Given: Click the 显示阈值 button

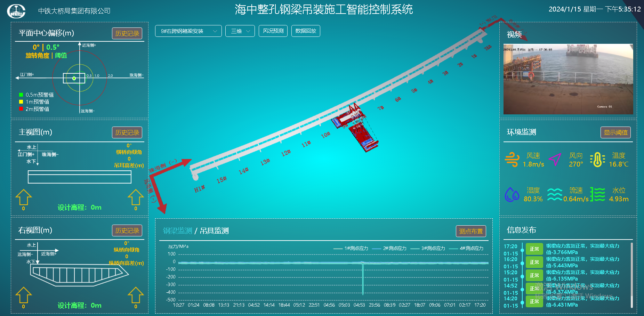Looking at the screenshot, I should pyautogui.click(x=615, y=132).
